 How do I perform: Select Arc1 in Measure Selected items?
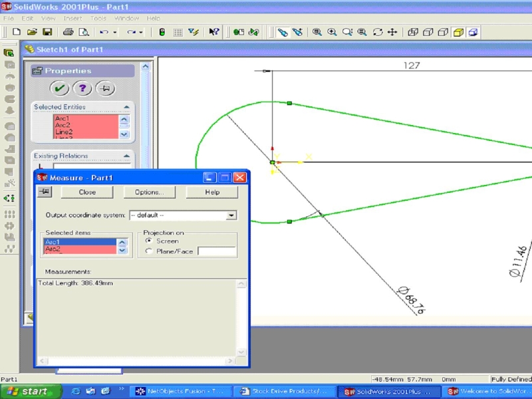(80, 242)
